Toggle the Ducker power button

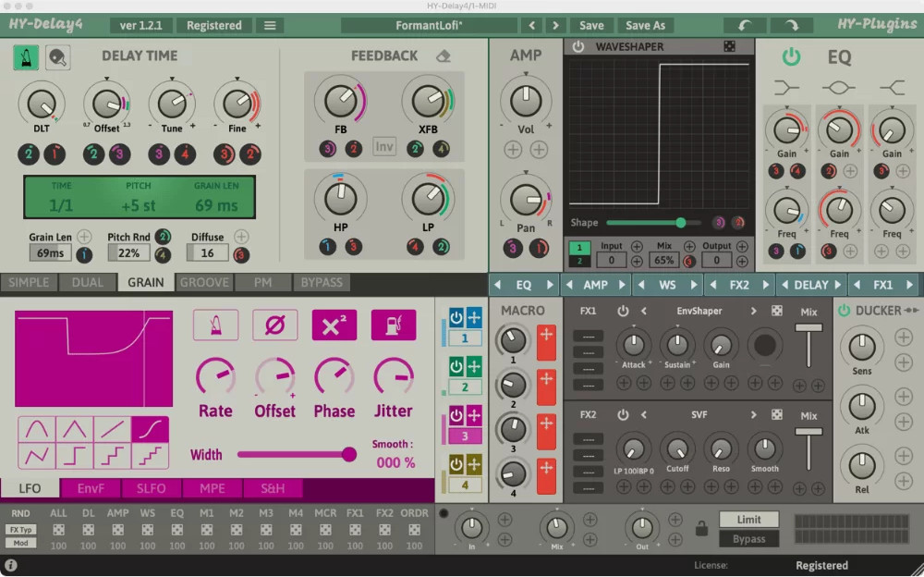[843, 311]
